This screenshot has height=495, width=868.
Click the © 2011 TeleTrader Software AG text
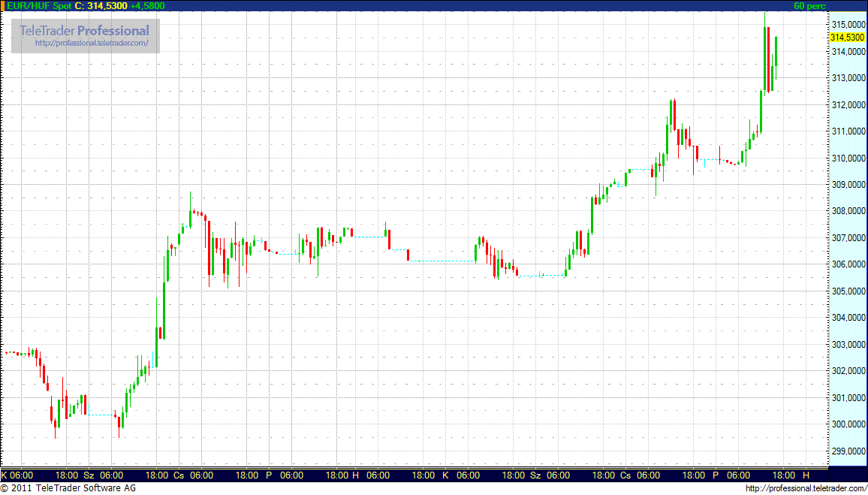click(68, 488)
